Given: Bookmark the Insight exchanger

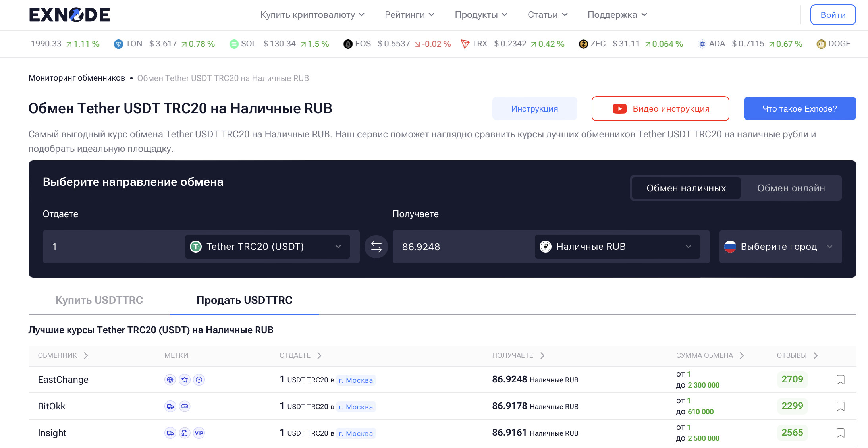Looking at the screenshot, I should 840,433.
